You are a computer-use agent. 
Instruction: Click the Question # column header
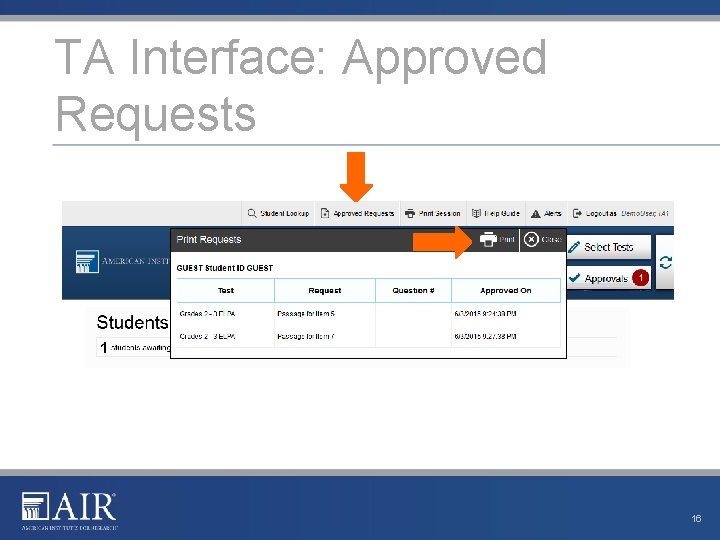(x=413, y=291)
